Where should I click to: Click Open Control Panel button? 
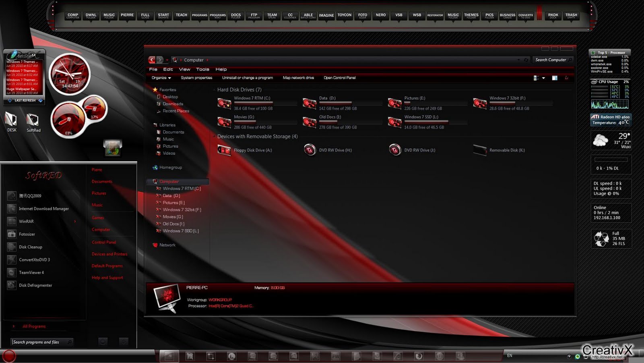tap(340, 78)
